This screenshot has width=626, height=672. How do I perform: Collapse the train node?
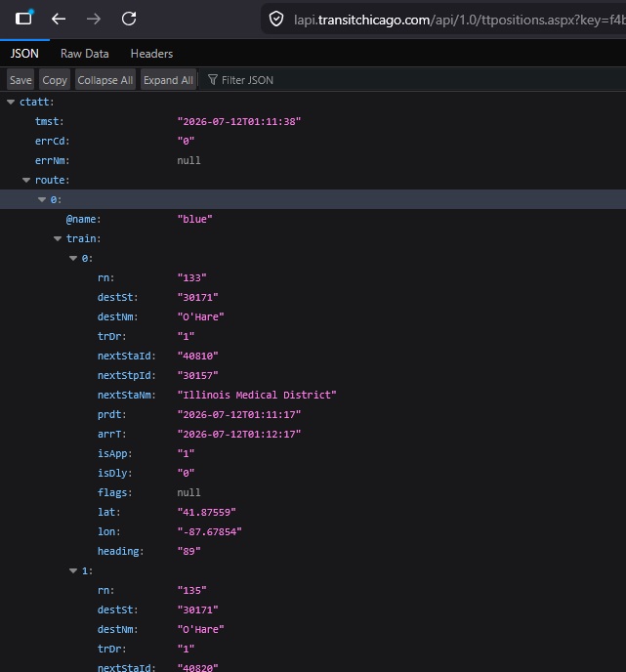click(x=58, y=238)
